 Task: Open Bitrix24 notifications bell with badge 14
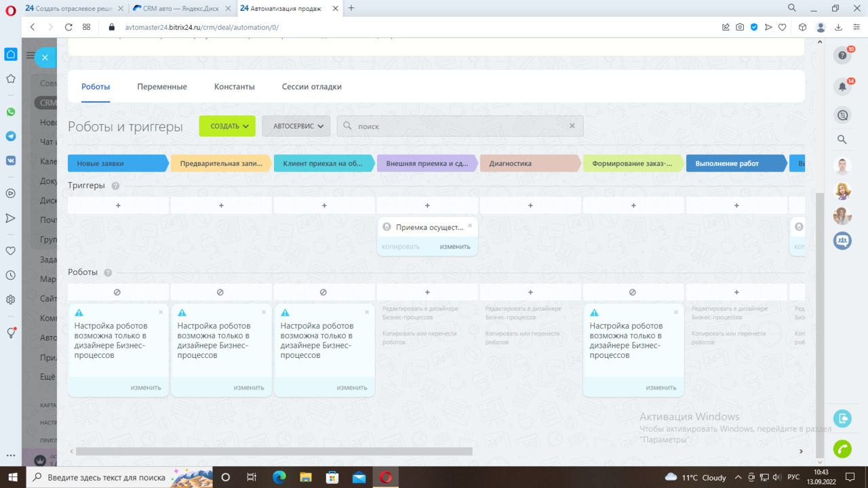tap(843, 87)
